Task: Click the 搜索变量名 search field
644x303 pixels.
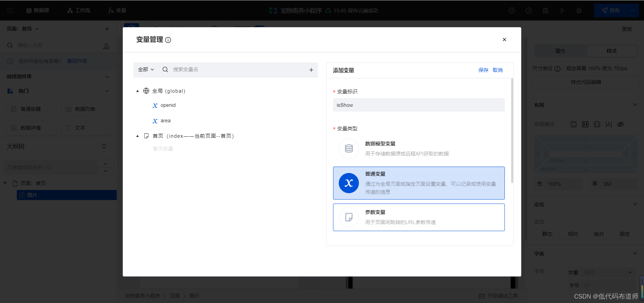Action: tap(238, 70)
